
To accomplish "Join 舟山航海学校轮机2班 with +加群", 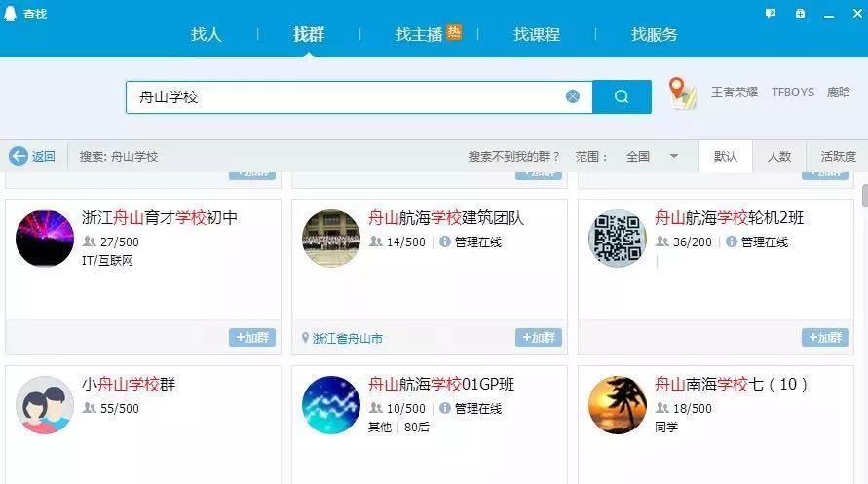I will 825,337.
